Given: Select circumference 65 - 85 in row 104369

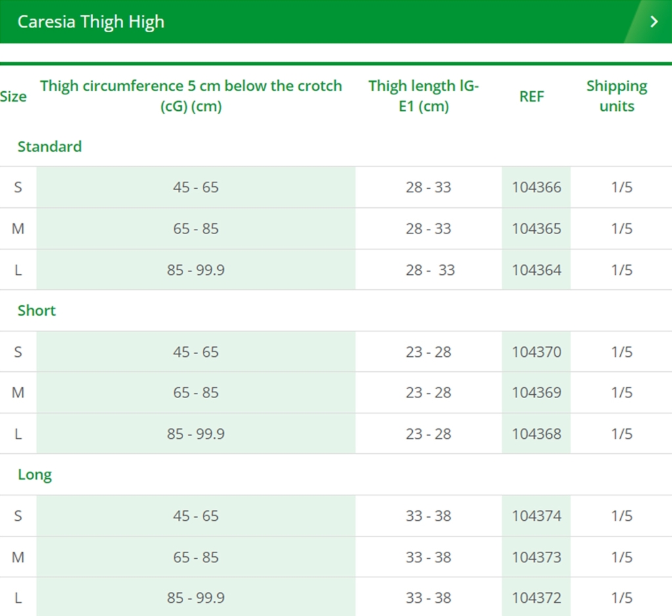Looking at the screenshot, I should click(x=196, y=392).
